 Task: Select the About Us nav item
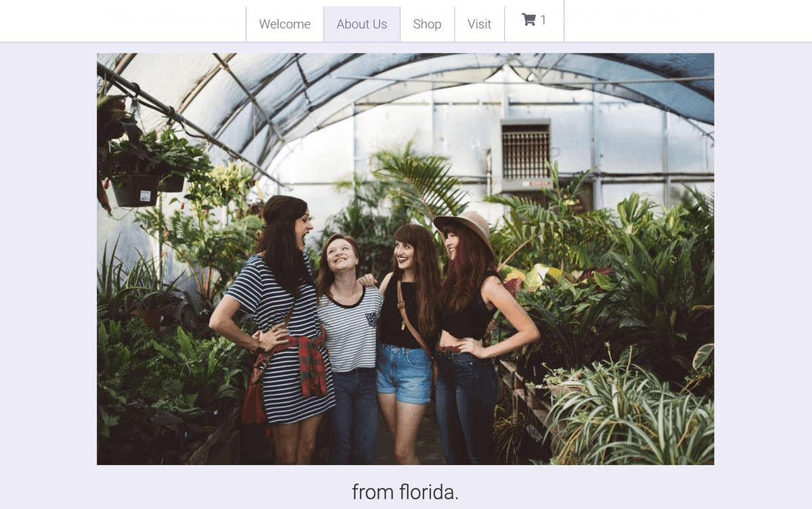(362, 24)
